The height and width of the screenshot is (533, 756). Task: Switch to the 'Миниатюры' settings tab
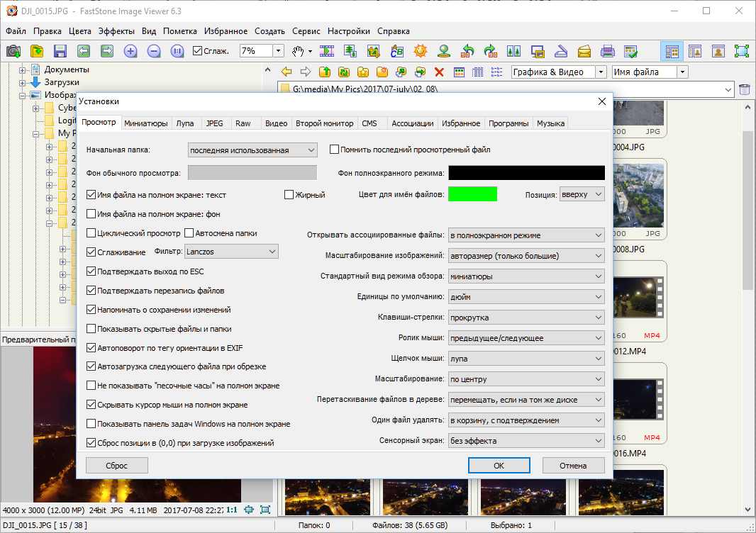coord(146,123)
